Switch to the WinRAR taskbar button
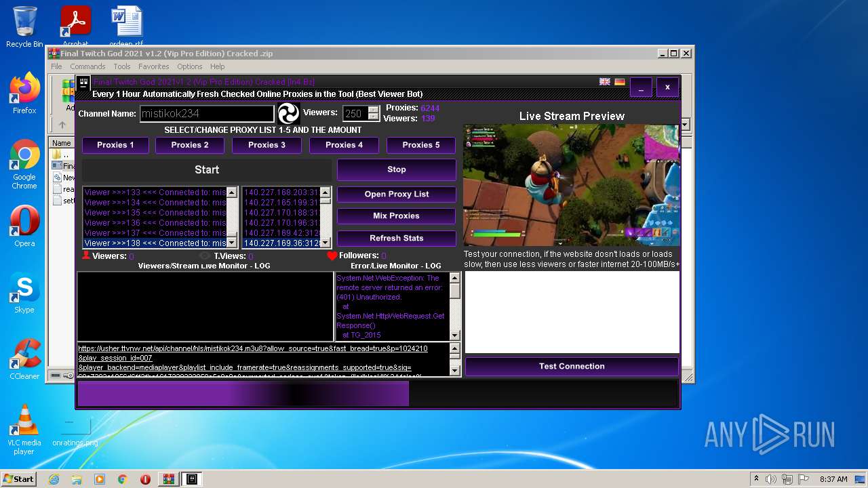Image resolution: width=868 pixels, height=488 pixels. pos(168,479)
